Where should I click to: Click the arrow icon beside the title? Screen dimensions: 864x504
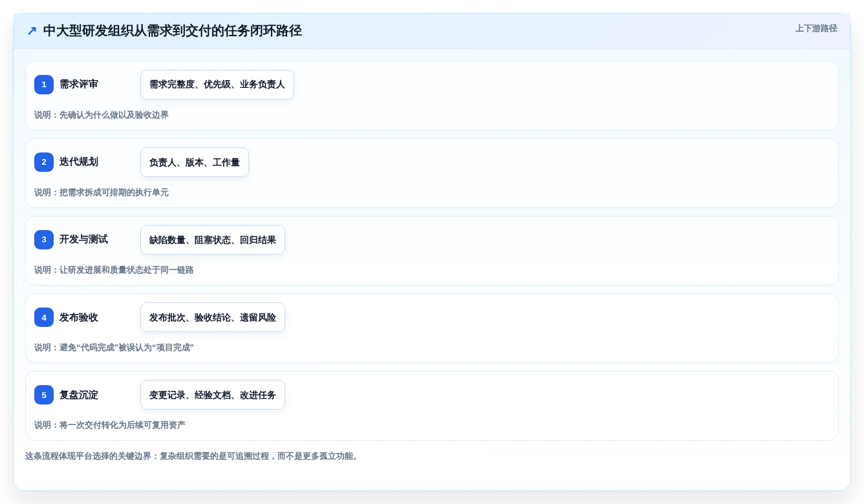[x=32, y=31]
